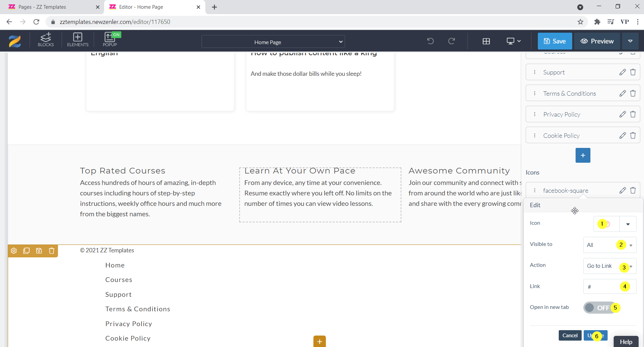Open the Popup settings icon

tap(110, 40)
